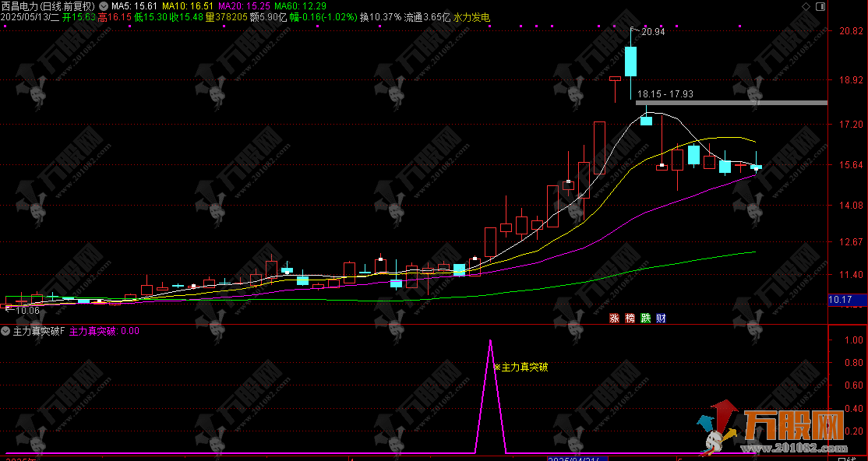Image resolution: width=868 pixels, height=461 pixels.
Task: Click the 15.64 price axis label
Action: click(851, 165)
